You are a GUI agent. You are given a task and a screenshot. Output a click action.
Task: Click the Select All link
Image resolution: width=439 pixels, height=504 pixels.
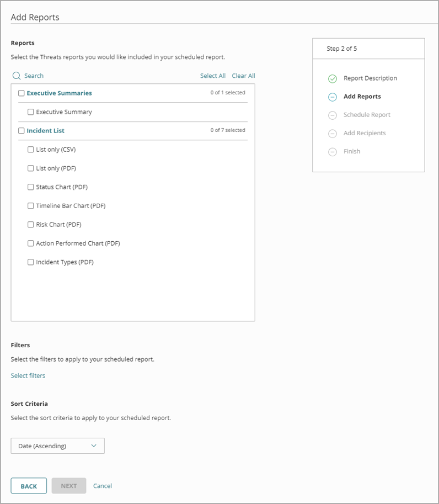[213, 76]
